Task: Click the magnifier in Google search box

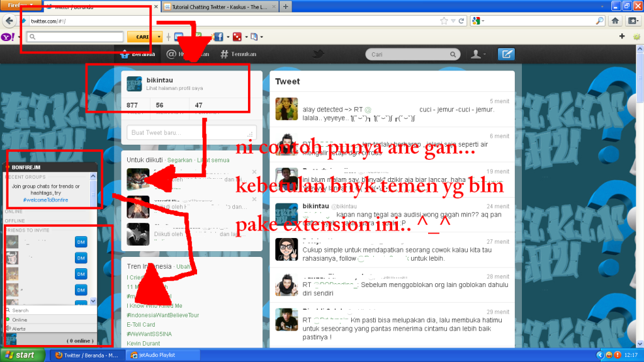Action: [x=600, y=21]
